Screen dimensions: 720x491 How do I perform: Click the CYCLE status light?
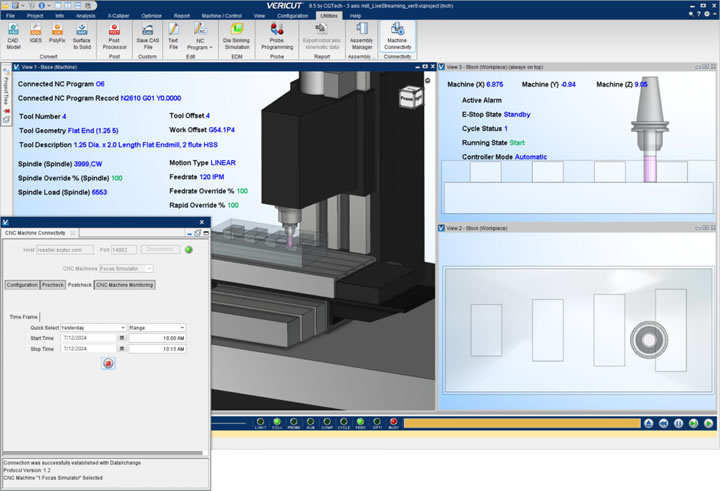click(343, 422)
